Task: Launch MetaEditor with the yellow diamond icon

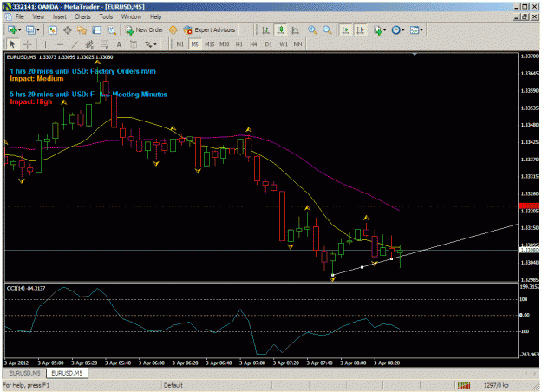Action: tap(173, 30)
